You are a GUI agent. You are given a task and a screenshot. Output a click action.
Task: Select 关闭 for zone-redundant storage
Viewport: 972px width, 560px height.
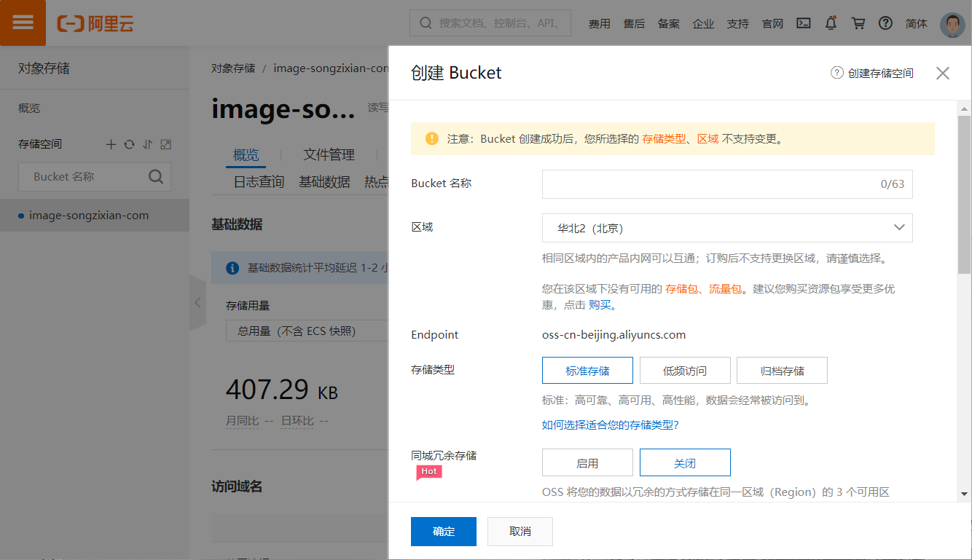pyautogui.click(x=685, y=463)
